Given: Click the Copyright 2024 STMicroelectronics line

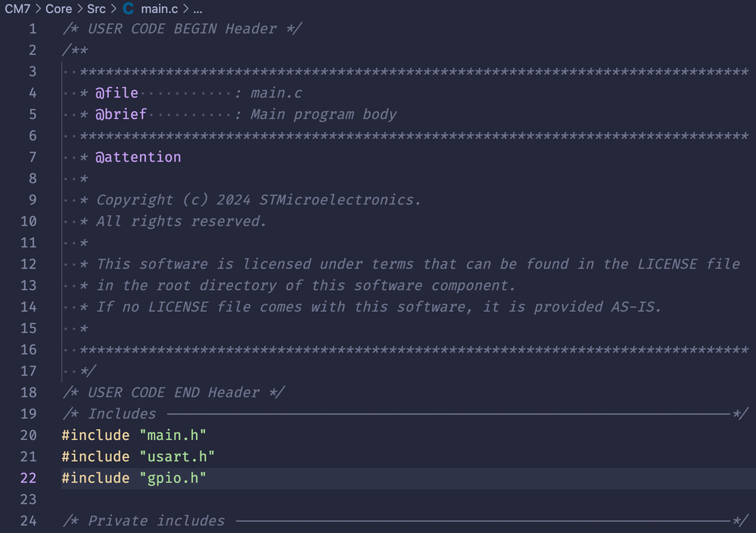Looking at the screenshot, I should (257, 200).
